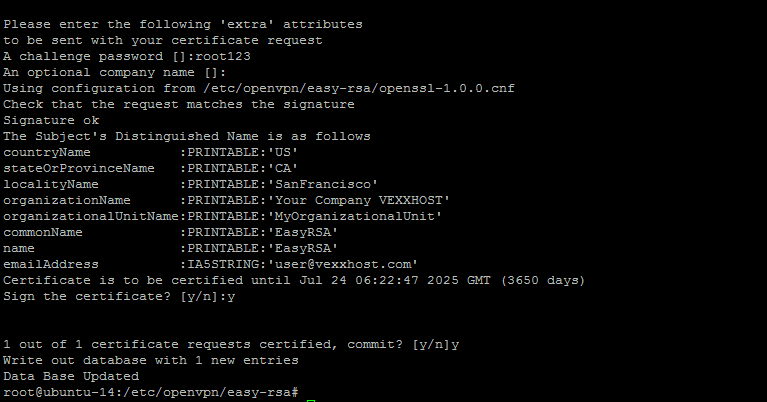The image size is (767, 402).
Task: Click the 'Signature ok' line
Action: (x=50, y=119)
